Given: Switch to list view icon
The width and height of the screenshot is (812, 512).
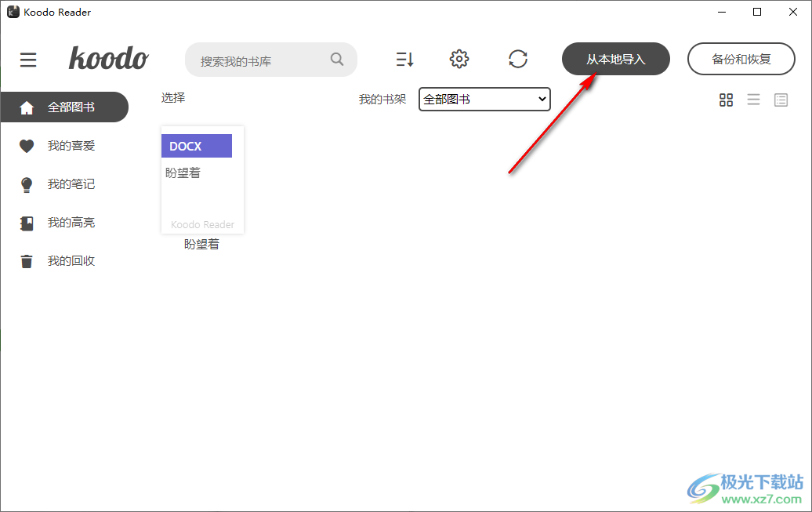Looking at the screenshot, I should point(753,100).
